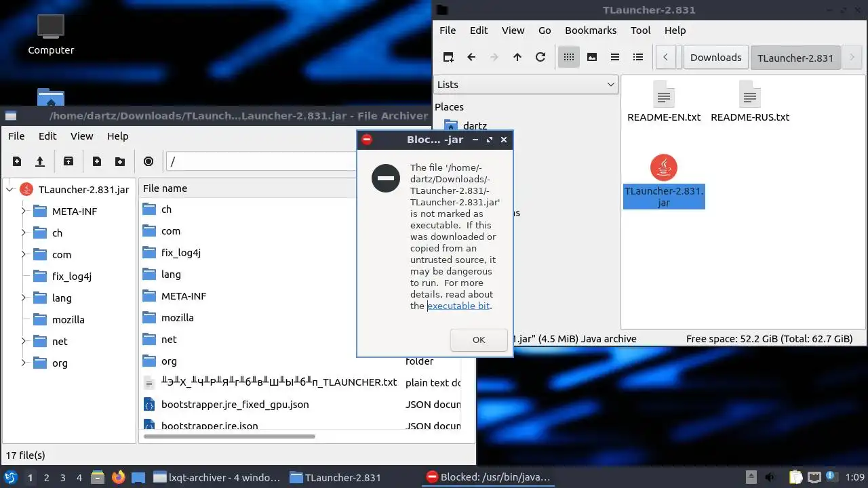Screen dimensions: 868x488
Task: Click the volume icon in system tray
Action: pos(770,477)
